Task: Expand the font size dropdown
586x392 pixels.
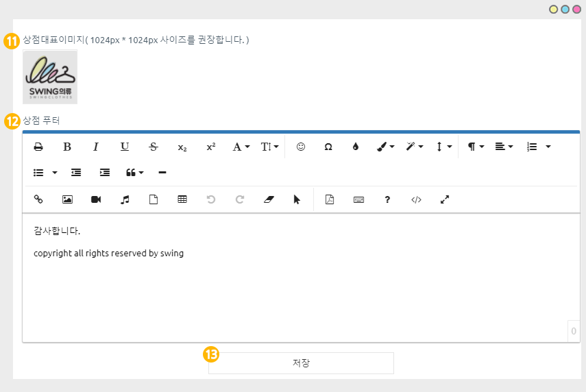Action: (x=269, y=147)
